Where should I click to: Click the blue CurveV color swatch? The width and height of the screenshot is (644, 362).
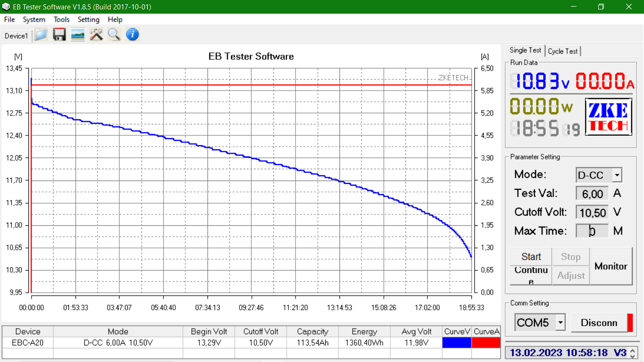point(457,343)
